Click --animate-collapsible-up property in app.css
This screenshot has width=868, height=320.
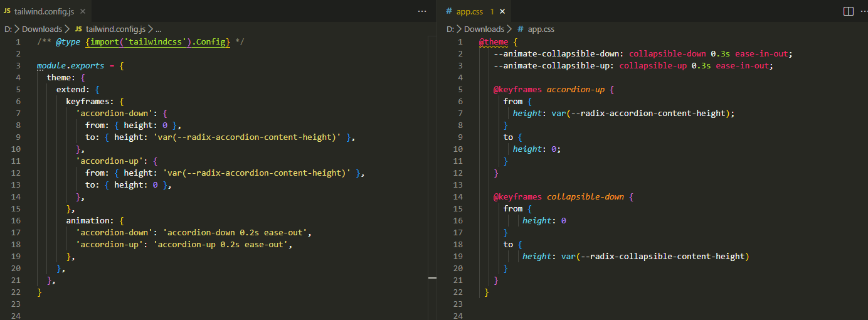554,65
